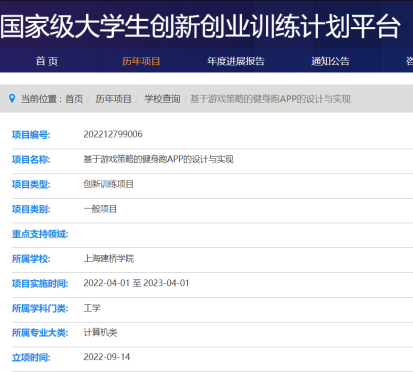Click the 项目实施时间 label
The width and height of the screenshot is (413, 372).
click(x=40, y=284)
